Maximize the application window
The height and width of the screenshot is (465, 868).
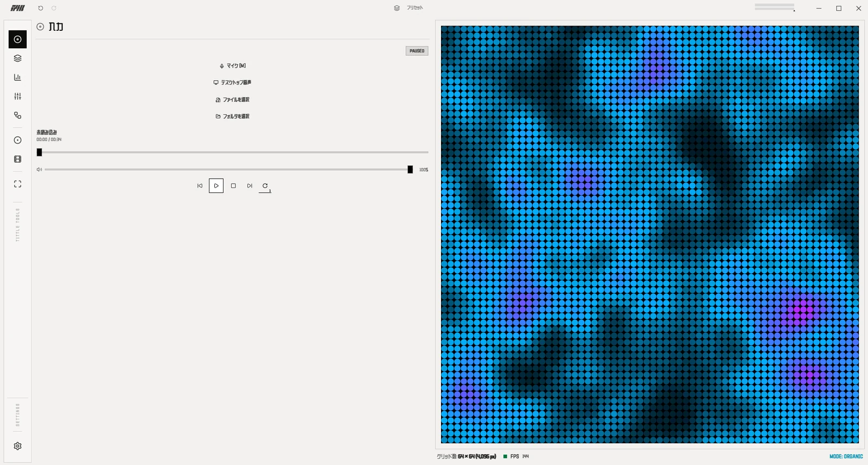click(839, 8)
